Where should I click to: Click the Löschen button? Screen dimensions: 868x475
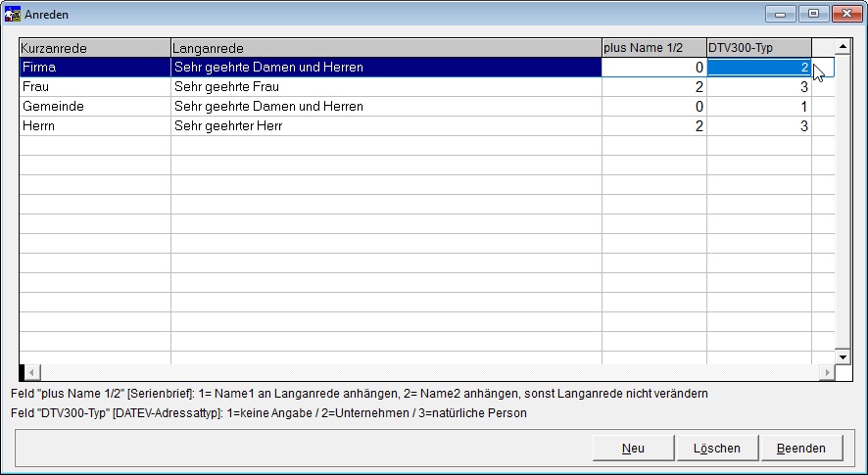tap(717, 448)
